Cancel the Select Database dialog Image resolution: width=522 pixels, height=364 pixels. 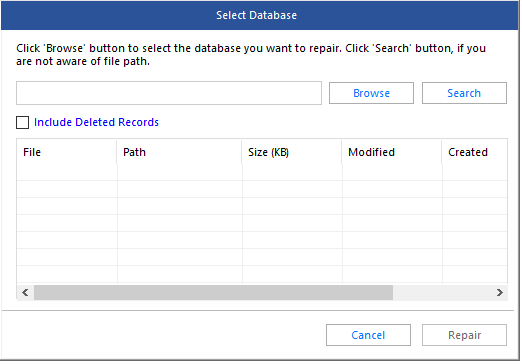tap(368, 335)
